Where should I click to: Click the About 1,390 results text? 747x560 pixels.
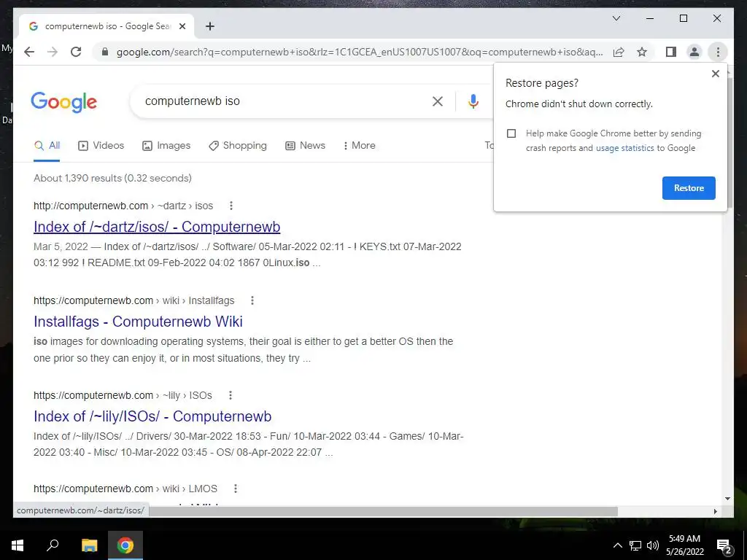112,178
